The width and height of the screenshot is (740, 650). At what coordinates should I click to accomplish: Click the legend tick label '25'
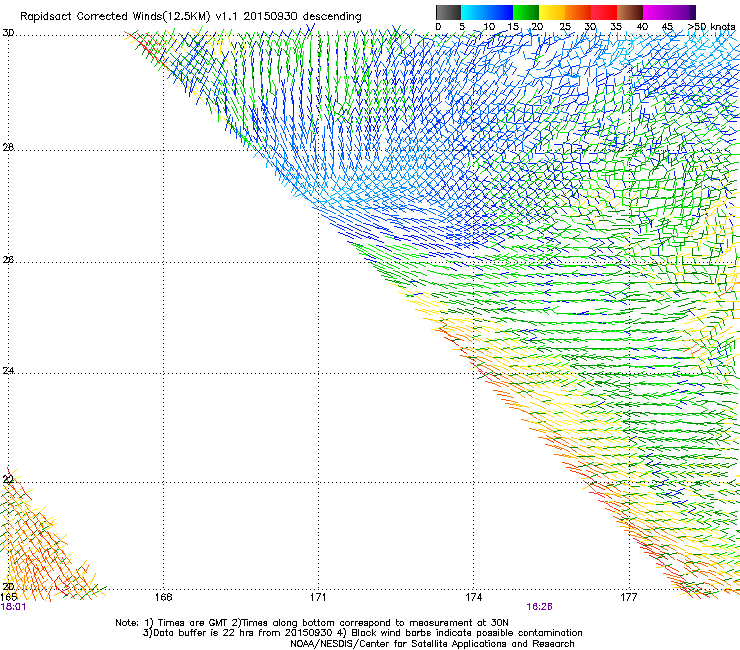pos(565,27)
